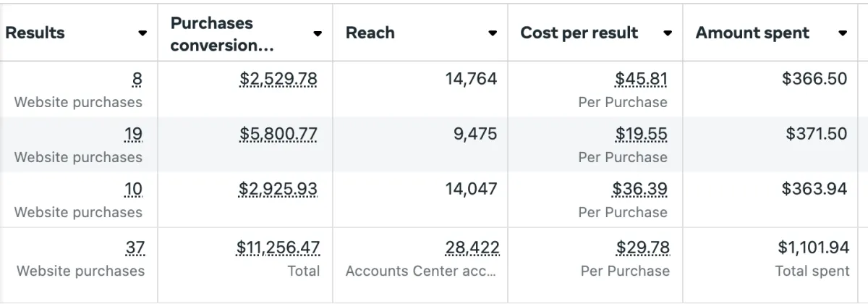Open the $5,800.77 conversion value

point(278,134)
